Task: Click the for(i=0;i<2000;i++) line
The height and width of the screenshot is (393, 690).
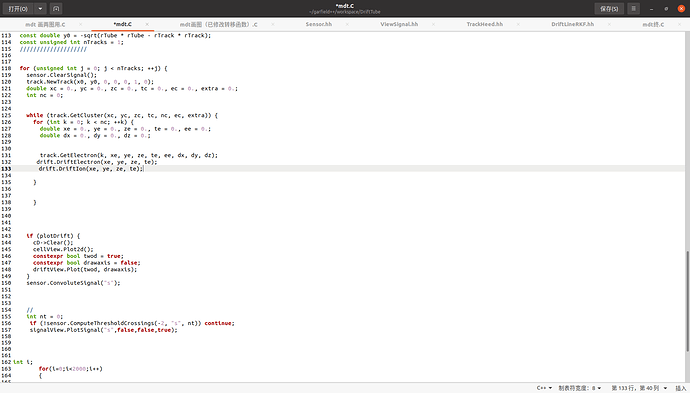Action: pyautogui.click(x=70, y=369)
